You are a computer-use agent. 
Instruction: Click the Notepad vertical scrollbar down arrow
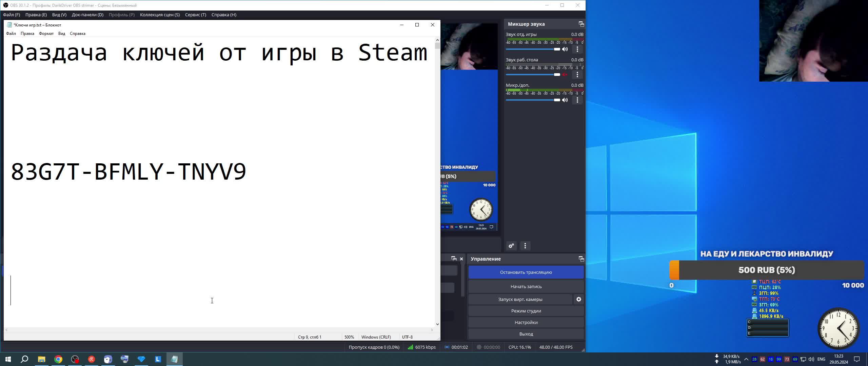[437, 324]
